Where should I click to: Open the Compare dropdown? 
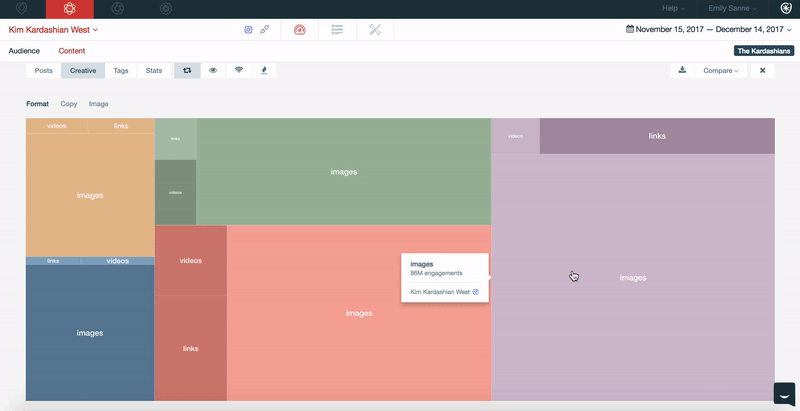[x=720, y=71]
